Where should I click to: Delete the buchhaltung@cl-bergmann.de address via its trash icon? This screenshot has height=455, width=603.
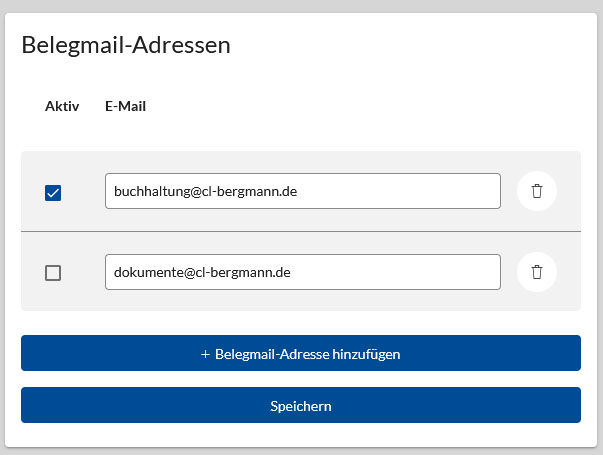tap(537, 191)
